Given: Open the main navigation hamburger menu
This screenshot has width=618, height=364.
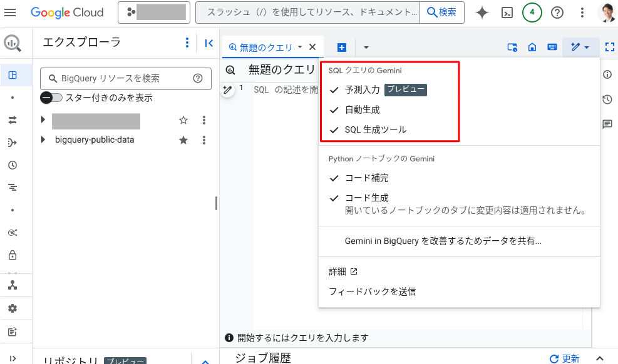Looking at the screenshot, I should [x=10, y=13].
